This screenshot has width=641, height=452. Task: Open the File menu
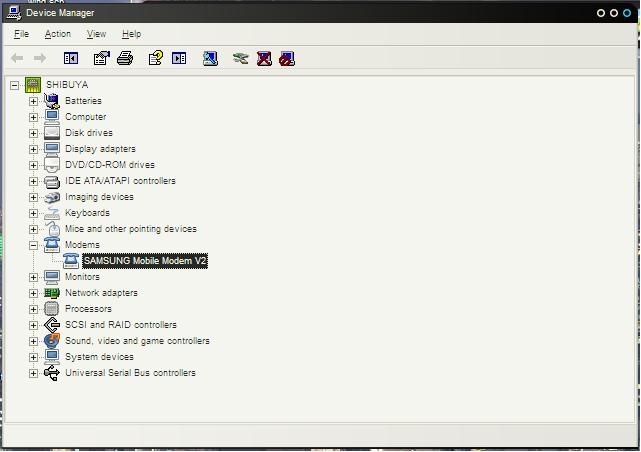pos(21,34)
